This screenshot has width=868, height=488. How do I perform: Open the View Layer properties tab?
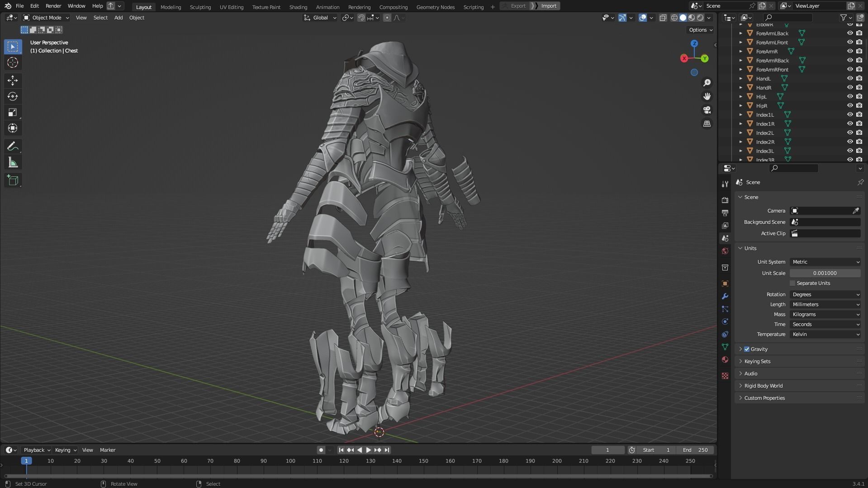725,225
